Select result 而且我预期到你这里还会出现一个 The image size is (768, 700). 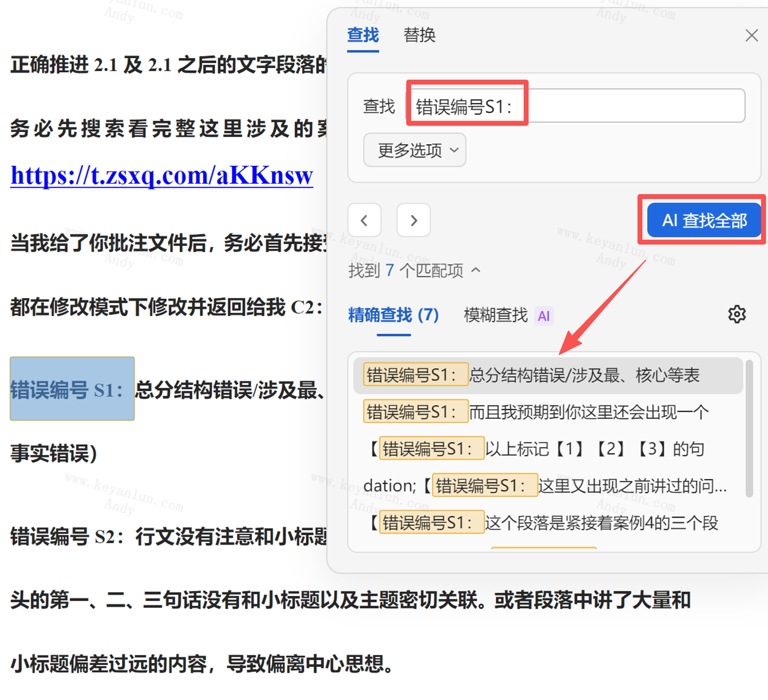click(x=548, y=412)
